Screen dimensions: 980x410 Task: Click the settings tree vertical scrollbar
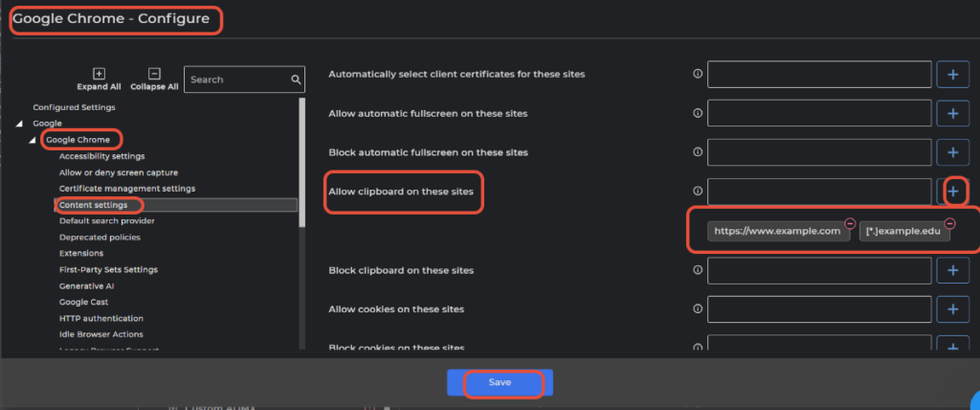click(302, 163)
